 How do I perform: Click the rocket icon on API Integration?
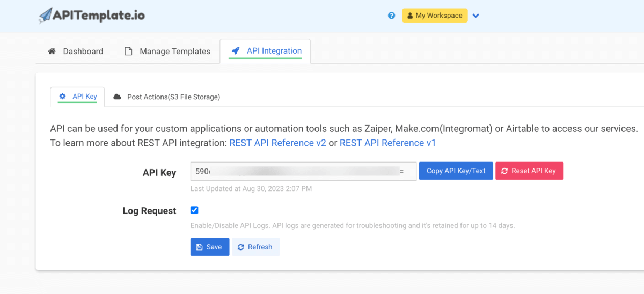click(x=235, y=51)
